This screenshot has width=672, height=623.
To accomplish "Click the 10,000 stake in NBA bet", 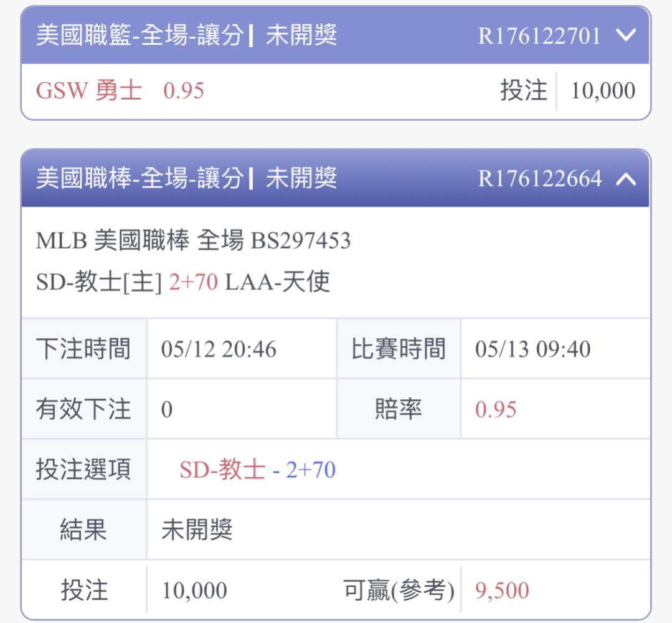I will pos(602,92).
